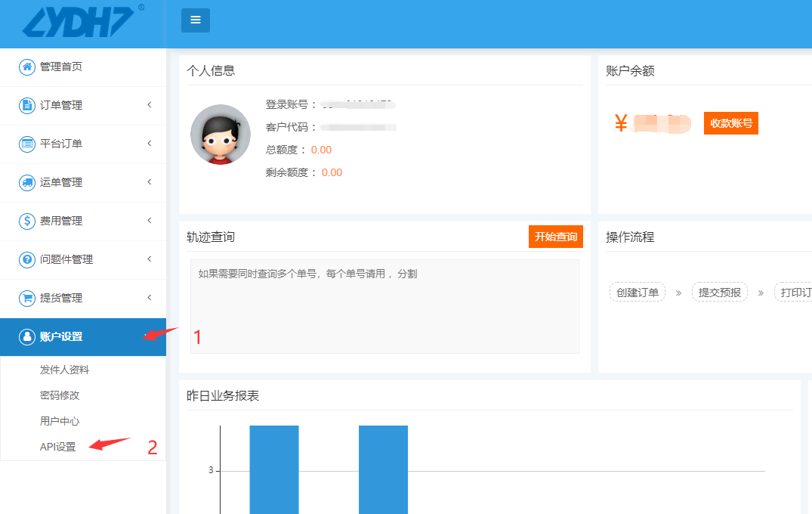The image size is (812, 514).
Task: Click the 昨日业务报表 heading
Action: [223, 396]
